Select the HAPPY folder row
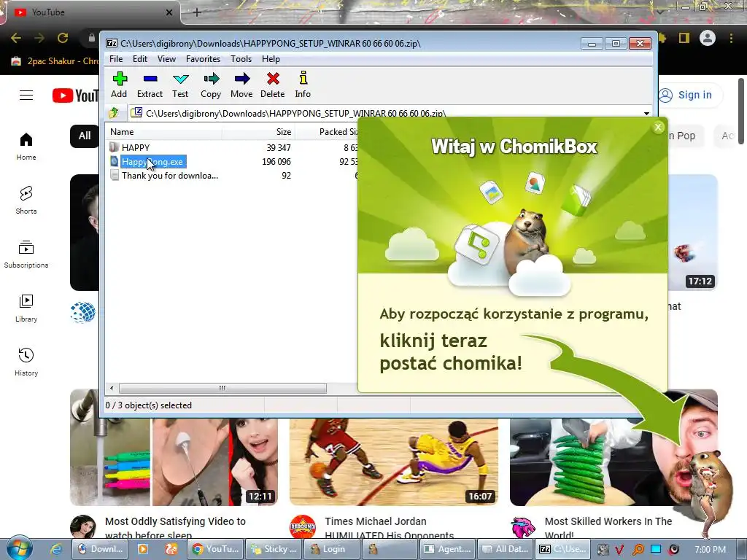 tap(135, 147)
